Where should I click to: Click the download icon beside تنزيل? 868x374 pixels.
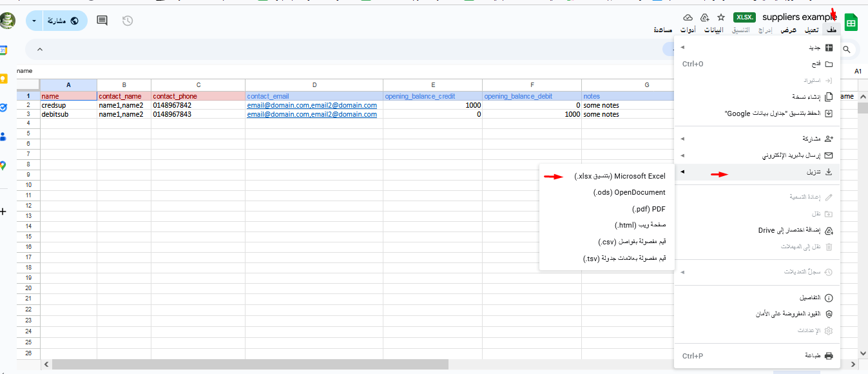(x=829, y=172)
